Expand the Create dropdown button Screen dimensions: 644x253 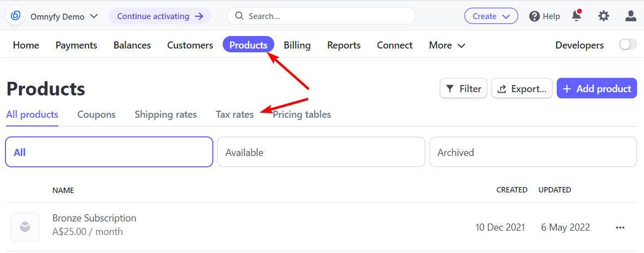click(x=491, y=16)
